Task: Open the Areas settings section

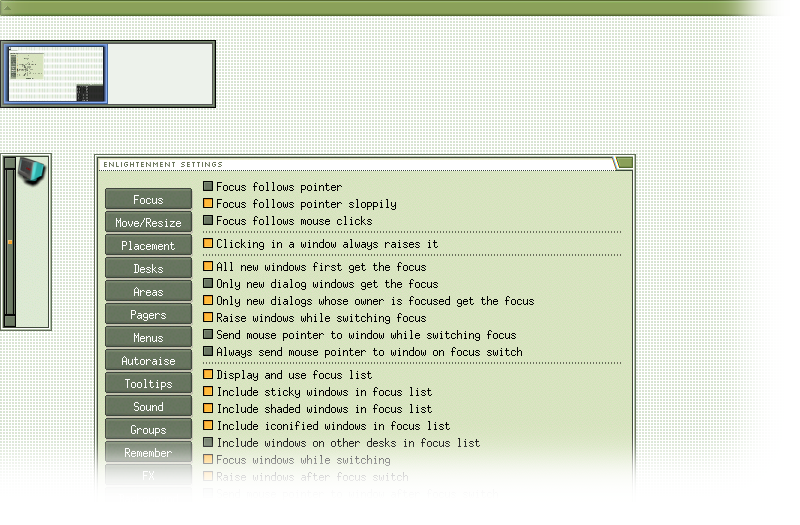Action: pos(148,291)
